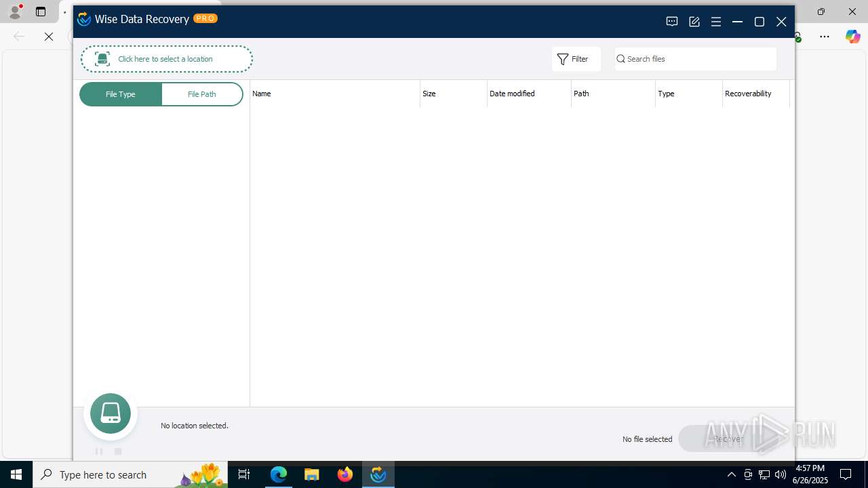Show hidden system tray icons
This screenshot has width=868, height=488.
coord(731,474)
